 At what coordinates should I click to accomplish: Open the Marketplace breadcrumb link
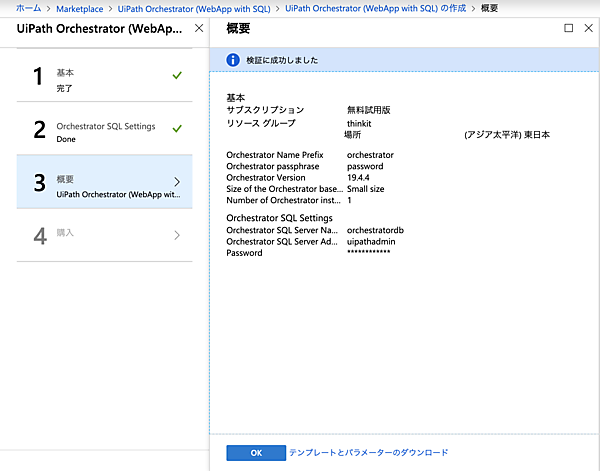[x=80, y=9]
